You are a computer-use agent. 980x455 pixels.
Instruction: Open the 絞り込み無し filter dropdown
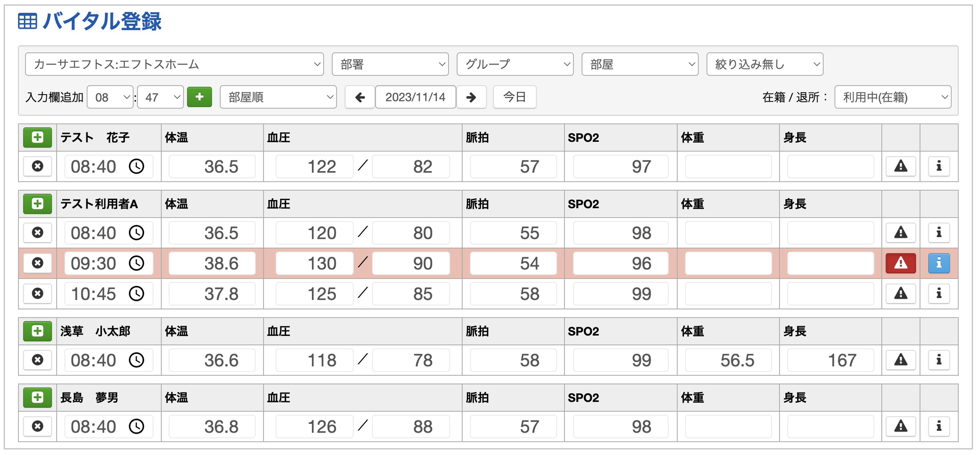pos(764,64)
